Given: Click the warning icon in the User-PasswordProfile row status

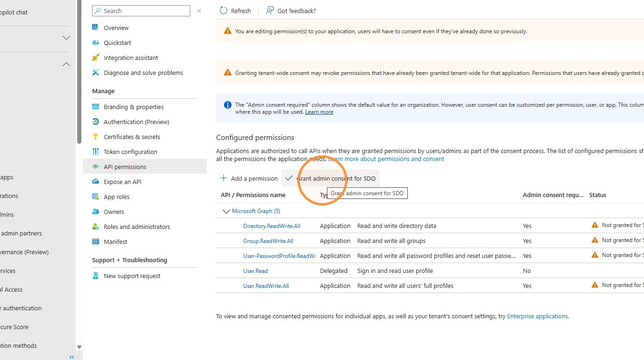Looking at the screenshot, I should pos(595,255).
